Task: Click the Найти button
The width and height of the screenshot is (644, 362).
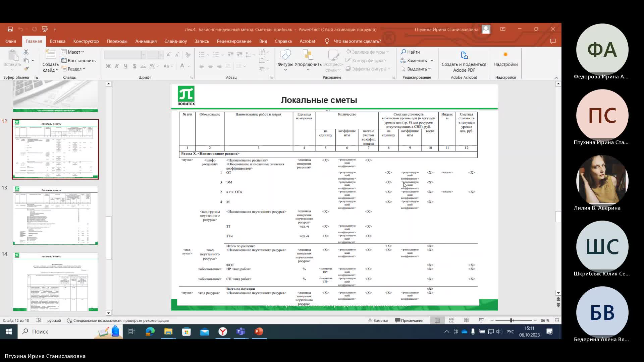Action: [x=410, y=52]
